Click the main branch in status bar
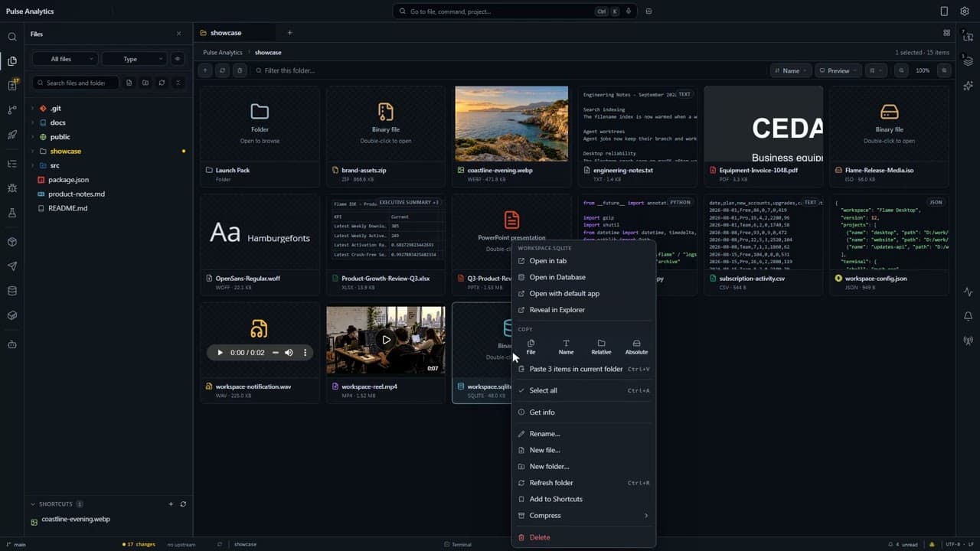980x551 pixels. 16,544
